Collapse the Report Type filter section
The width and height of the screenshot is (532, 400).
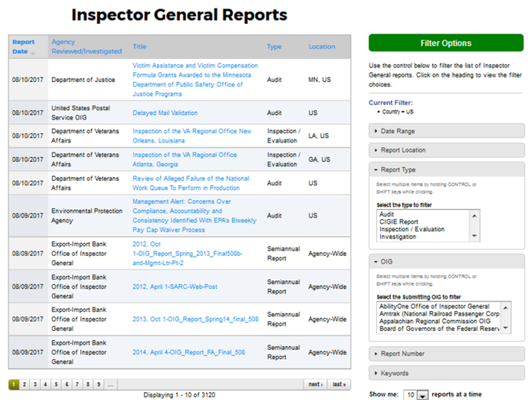pyautogui.click(x=398, y=170)
